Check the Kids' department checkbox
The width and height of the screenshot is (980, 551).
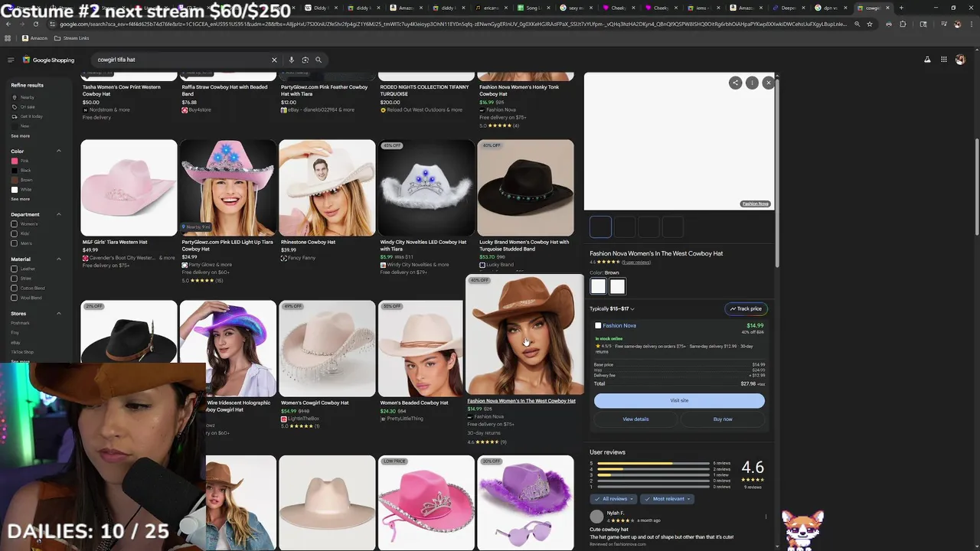(14, 233)
